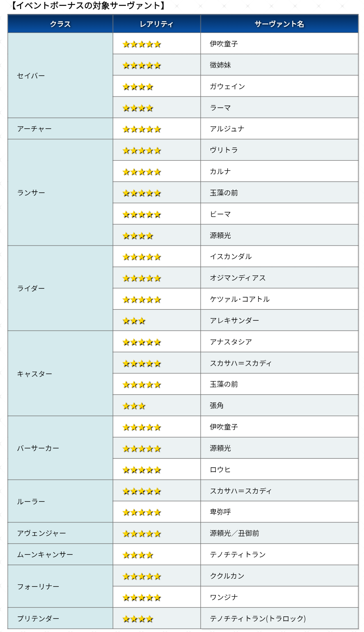Click servant name ヴリトラ
The height and width of the screenshot is (632, 364).
[x=224, y=150]
